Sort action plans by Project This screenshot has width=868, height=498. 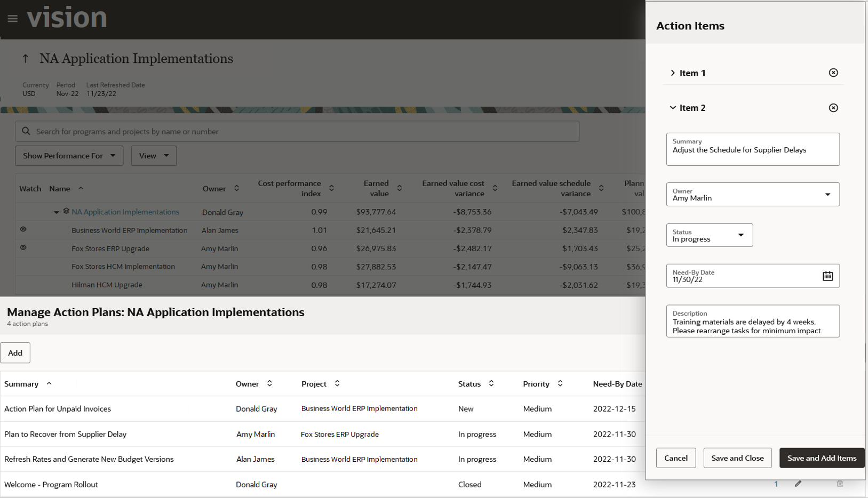337,383
